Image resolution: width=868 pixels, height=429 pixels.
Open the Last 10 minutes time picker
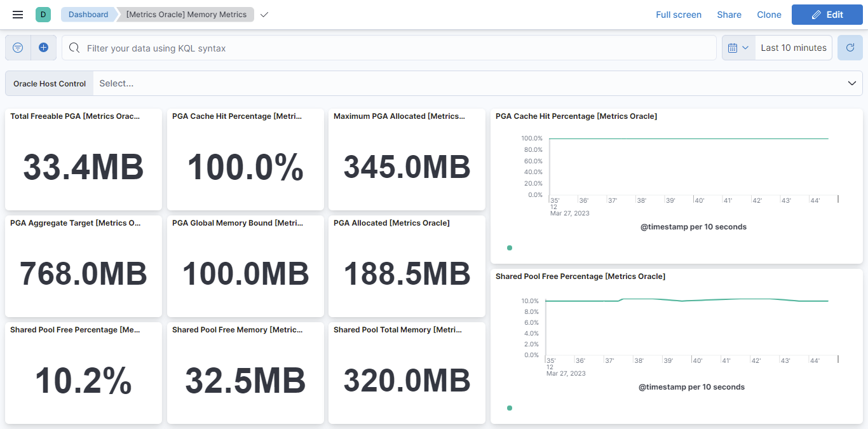click(793, 48)
